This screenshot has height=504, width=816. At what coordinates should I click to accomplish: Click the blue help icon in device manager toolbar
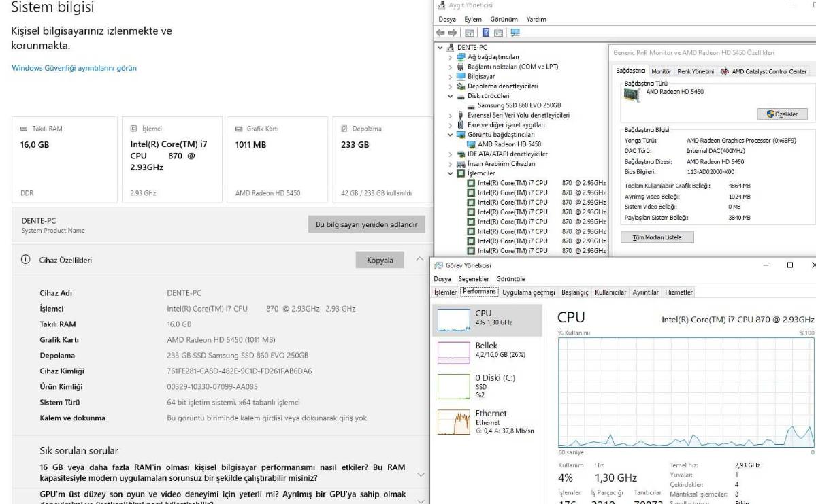tap(485, 33)
